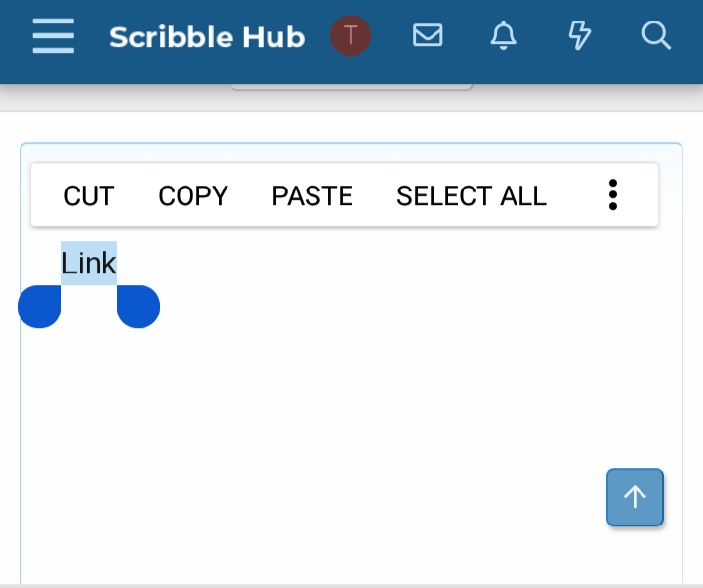The height and width of the screenshot is (588, 703).
Task: Click the lightning bolt icon
Action: click(580, 36)
